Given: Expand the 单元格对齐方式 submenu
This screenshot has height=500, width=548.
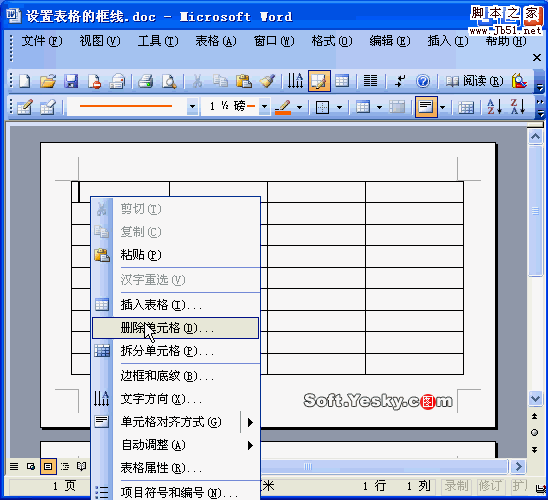Looking at the screenshot, I should pyautogui.click(x=250, y=422).
